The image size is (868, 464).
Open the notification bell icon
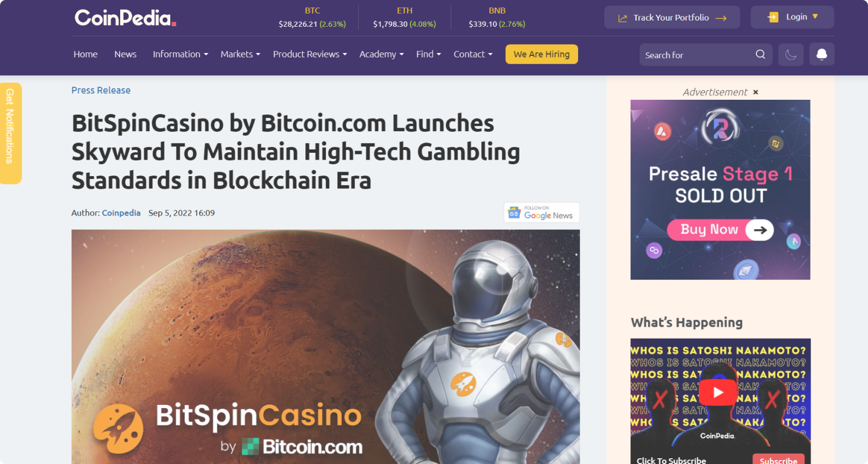pos(822,54)
